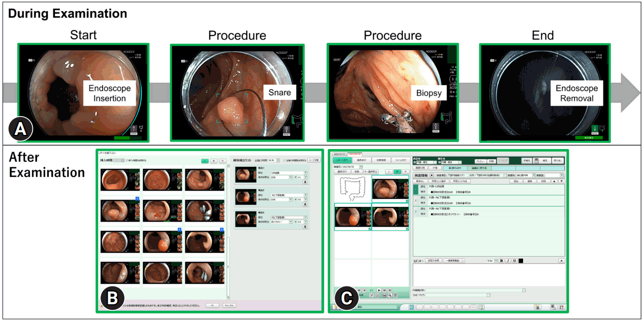Click the underline formatting icon
This screenshot has height=321, width=644.
(514, 261)
